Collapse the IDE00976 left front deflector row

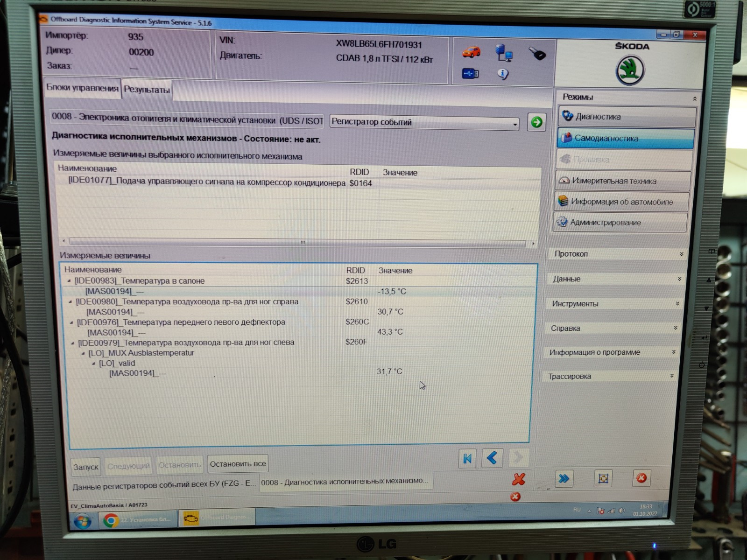(71, 322)
